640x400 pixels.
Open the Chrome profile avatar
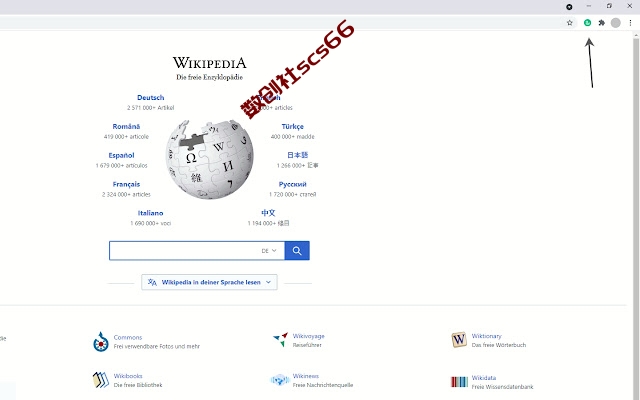click(x=616, y=23)
